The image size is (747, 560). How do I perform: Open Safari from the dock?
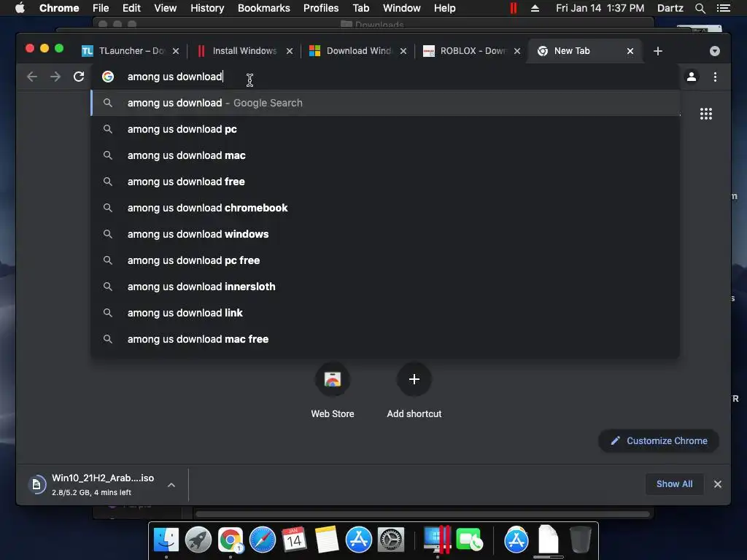(263, 540)
